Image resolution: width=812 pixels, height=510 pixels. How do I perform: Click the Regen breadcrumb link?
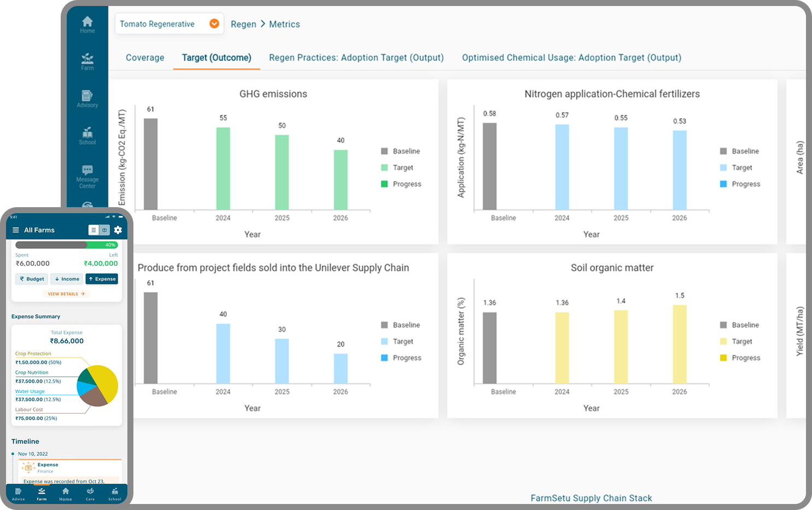[243, 24]
